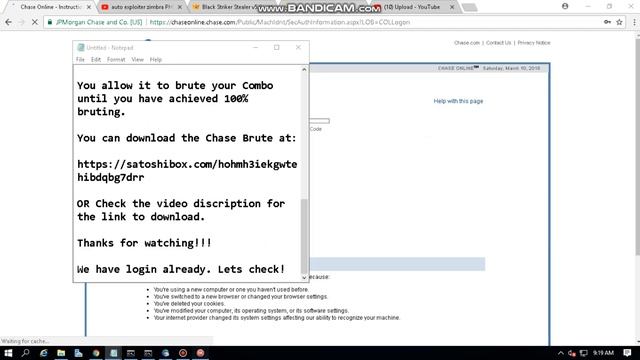Open the saved password key icon
The width and height of the screenshot is (640, 360).
pyautogui.click(x=607, y=22)
